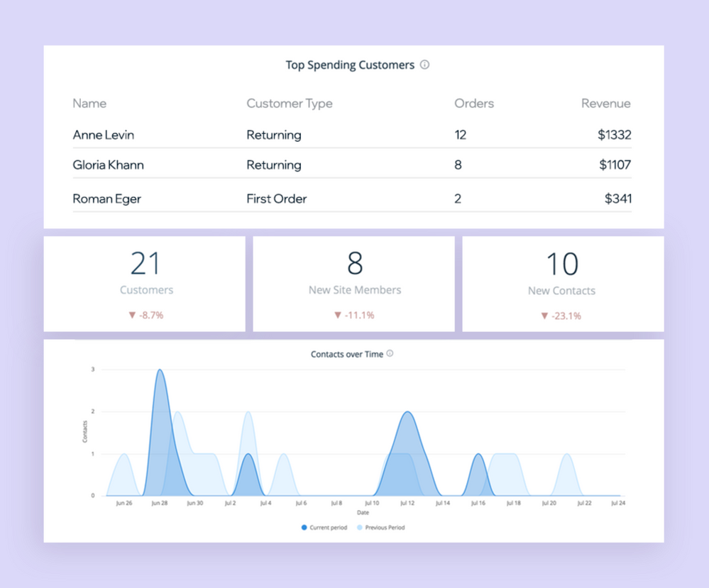Click the chart peak at Jun 28
The width and height of the screenshot is (709, 588).
(x=160, y=371)
